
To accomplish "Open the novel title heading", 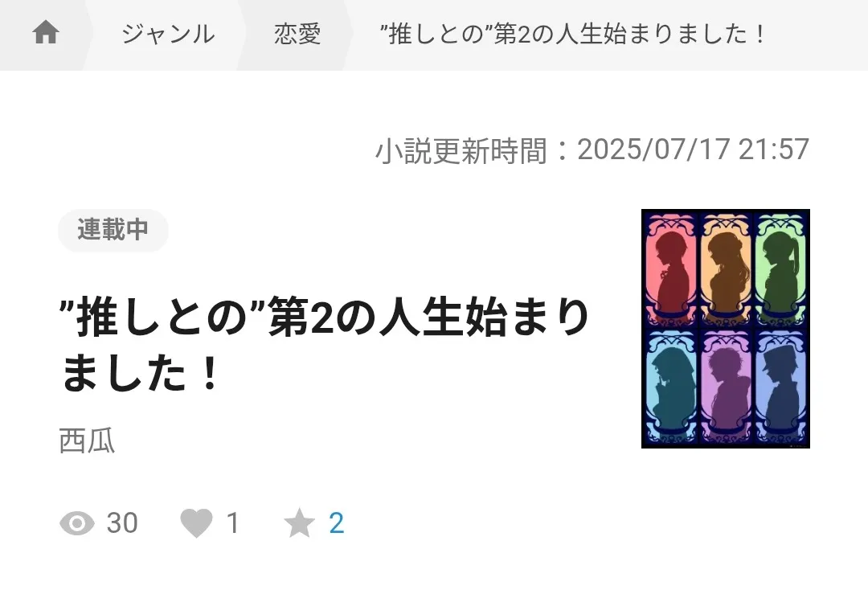I will coord(325,344).
